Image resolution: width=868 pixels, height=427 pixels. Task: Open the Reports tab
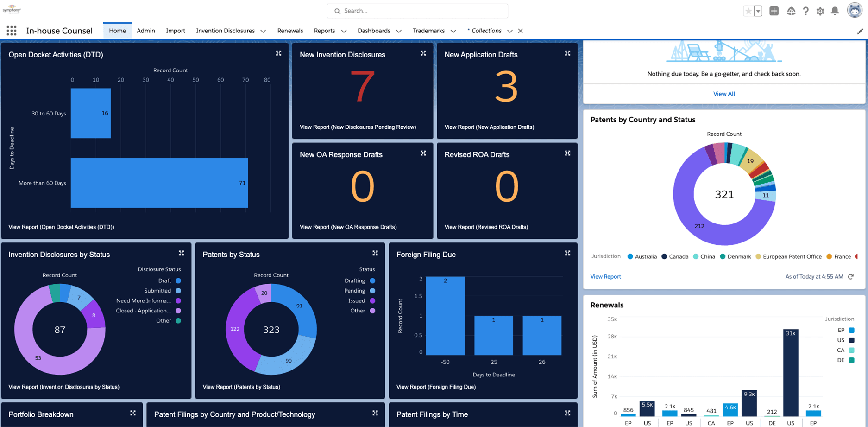[x=324, y=31]
